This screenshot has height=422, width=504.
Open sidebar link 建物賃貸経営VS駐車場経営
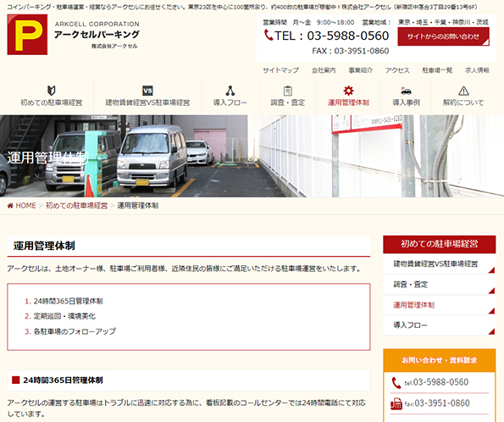[x=439, y=264]
